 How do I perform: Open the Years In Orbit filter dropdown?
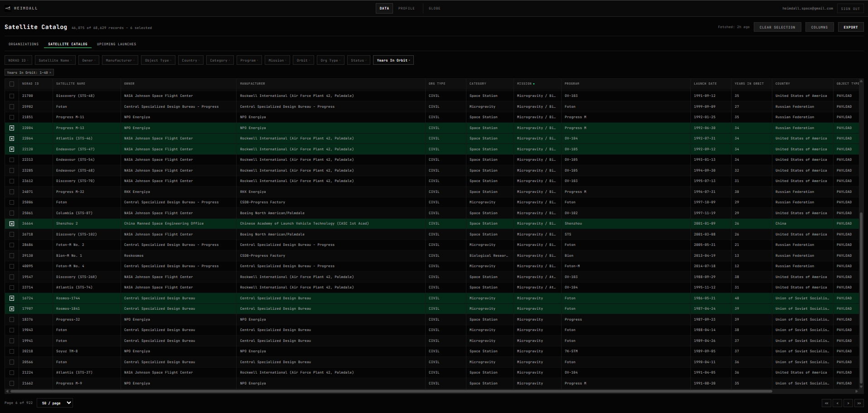[393, 60]
